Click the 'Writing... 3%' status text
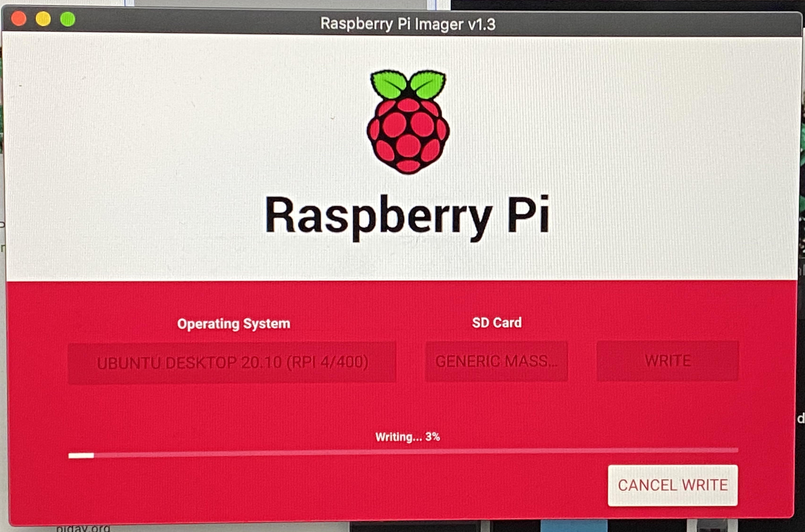 coord(408,437)
